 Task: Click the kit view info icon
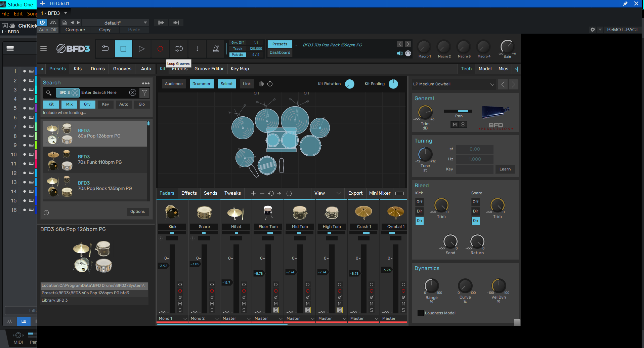tap(270, 84)
